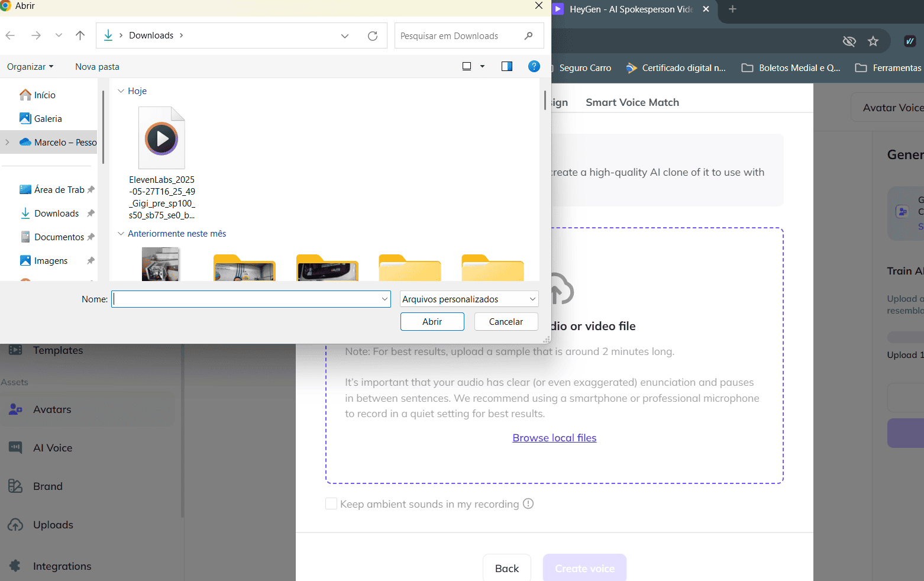Open the file dialog help icon

[x=534, y=66]
